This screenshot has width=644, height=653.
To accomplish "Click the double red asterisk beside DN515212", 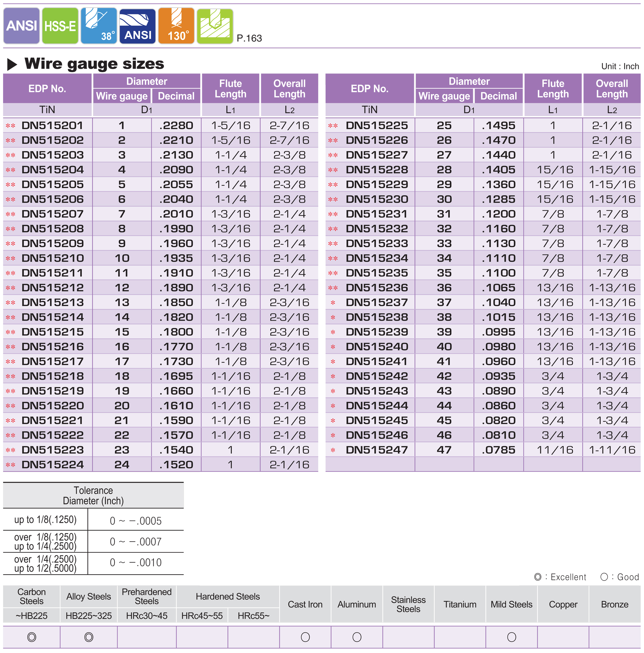I will (x=11, y=288).
